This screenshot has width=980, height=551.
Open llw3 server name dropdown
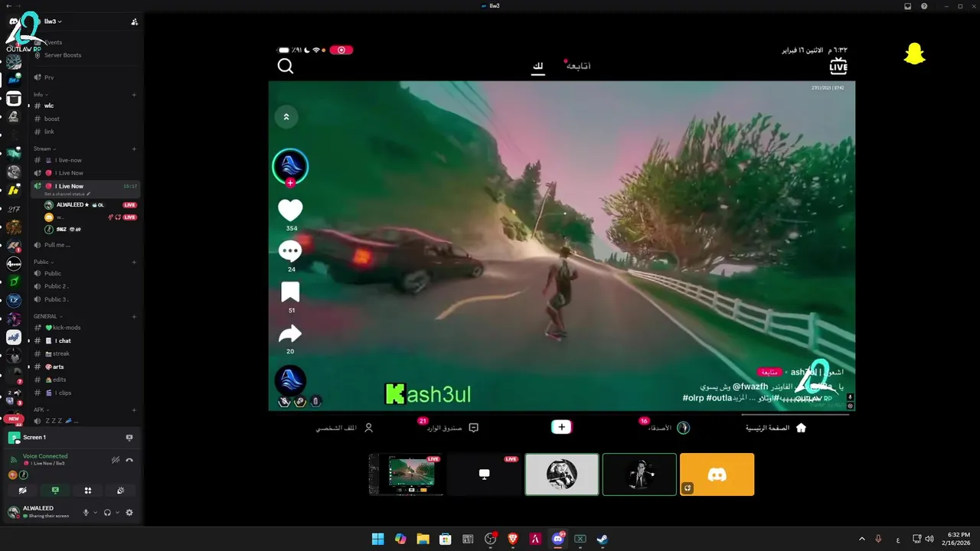point(54,21)
